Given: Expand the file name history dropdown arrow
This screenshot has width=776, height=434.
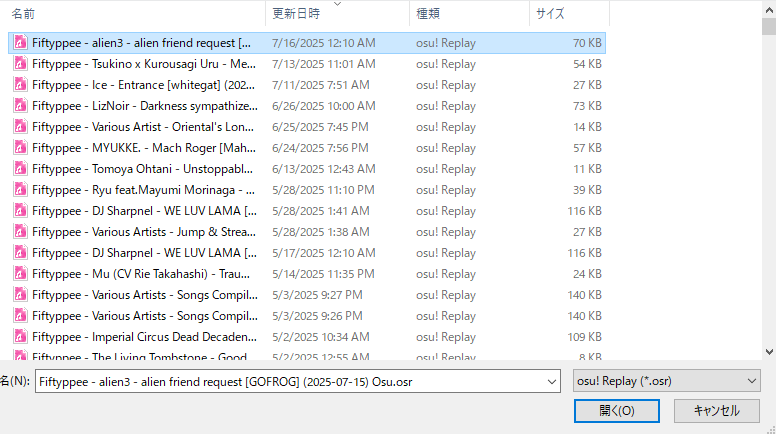Looking at the screenshot, I should tap(551, 382).
